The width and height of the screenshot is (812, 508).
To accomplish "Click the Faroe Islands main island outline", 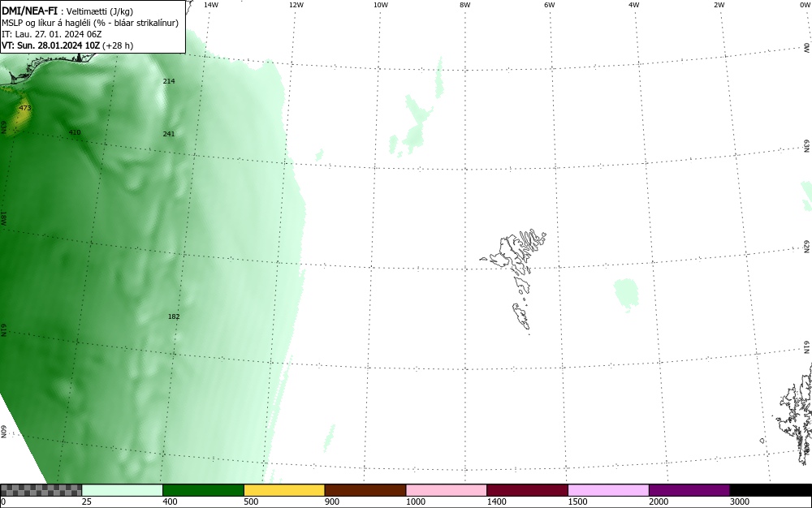I will pyautogui.click(x=509, y=252).
